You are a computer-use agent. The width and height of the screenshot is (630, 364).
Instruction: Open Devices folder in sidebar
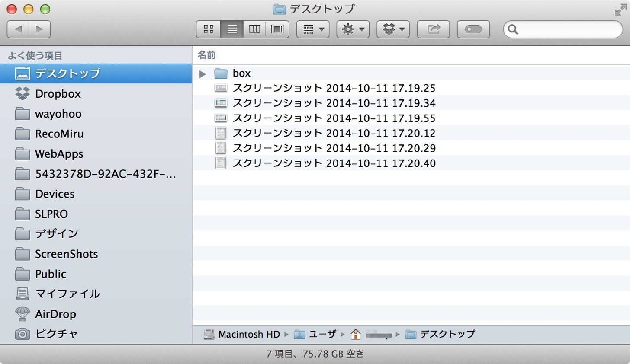pos(96,194)
